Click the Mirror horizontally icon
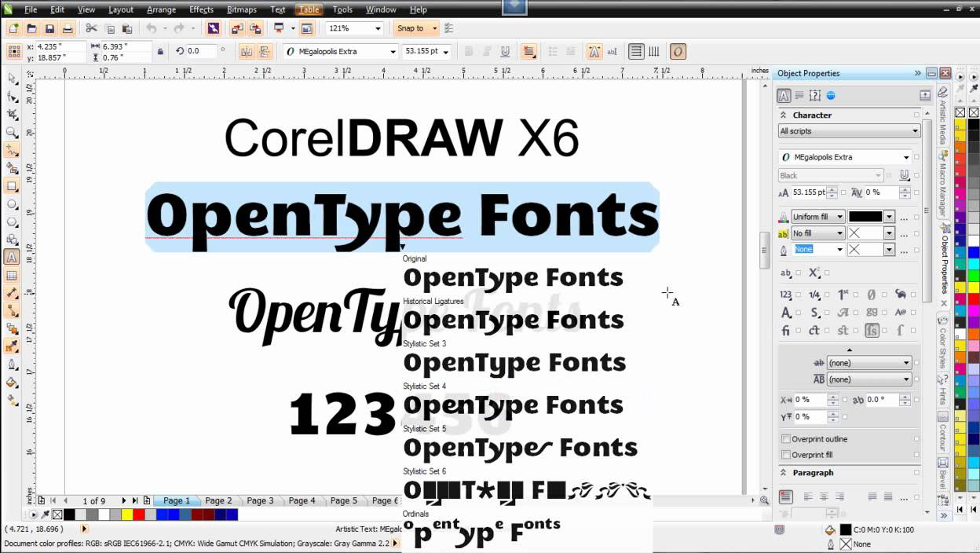This screenshot has width=980, height=553. click(x=246, y=51)
